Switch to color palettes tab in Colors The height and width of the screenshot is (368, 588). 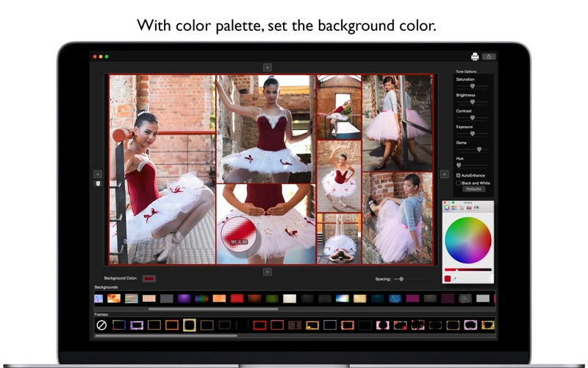point(462,208)
